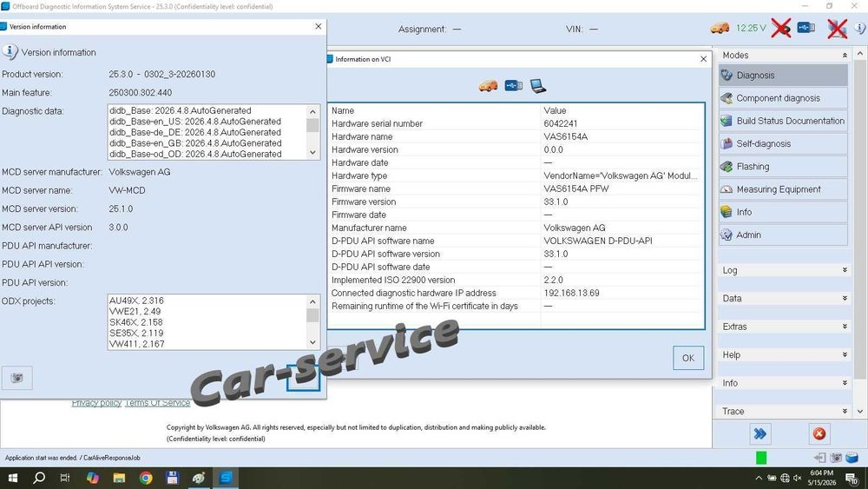
Task: Launch Chrome from the taskbar
Action: (x=146, y=478)
